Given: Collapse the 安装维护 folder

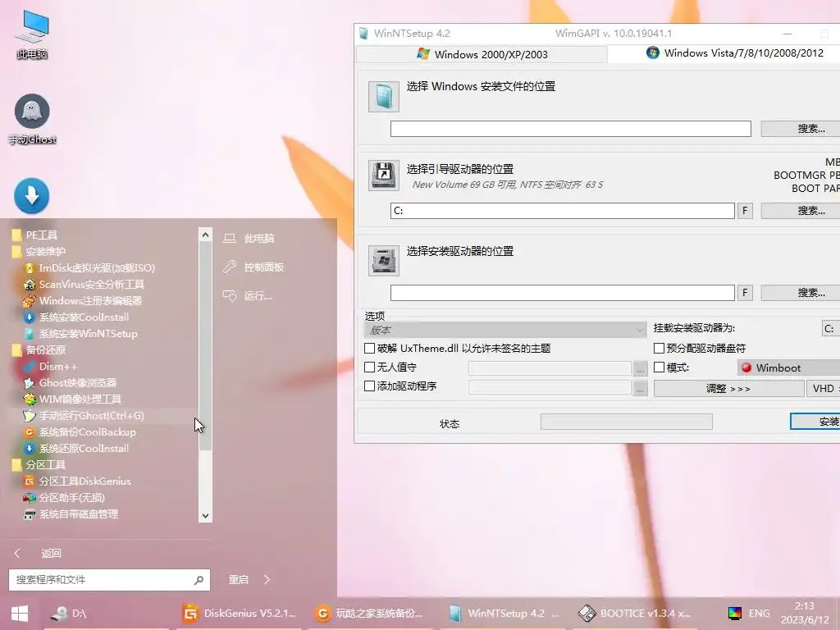Looking at the screenshot, I should (39, 251).
